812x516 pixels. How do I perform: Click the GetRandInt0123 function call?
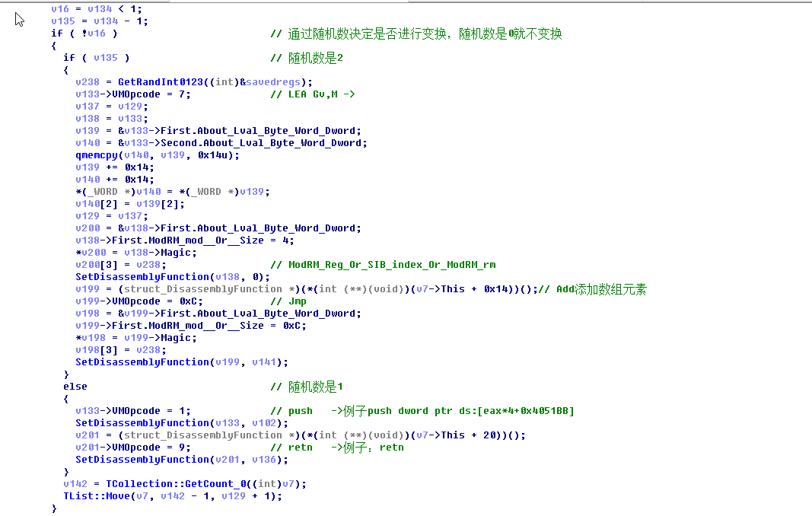[x=215, y=82]
